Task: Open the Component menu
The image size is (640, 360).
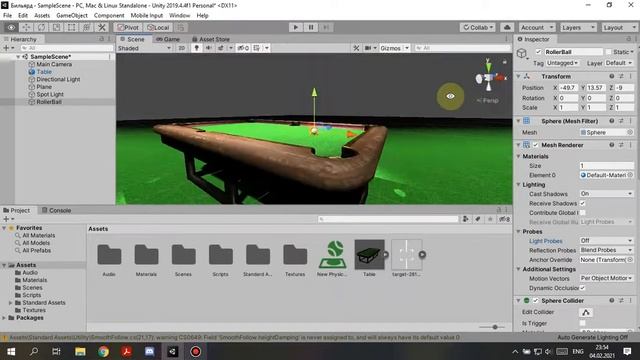Action: 109,16
